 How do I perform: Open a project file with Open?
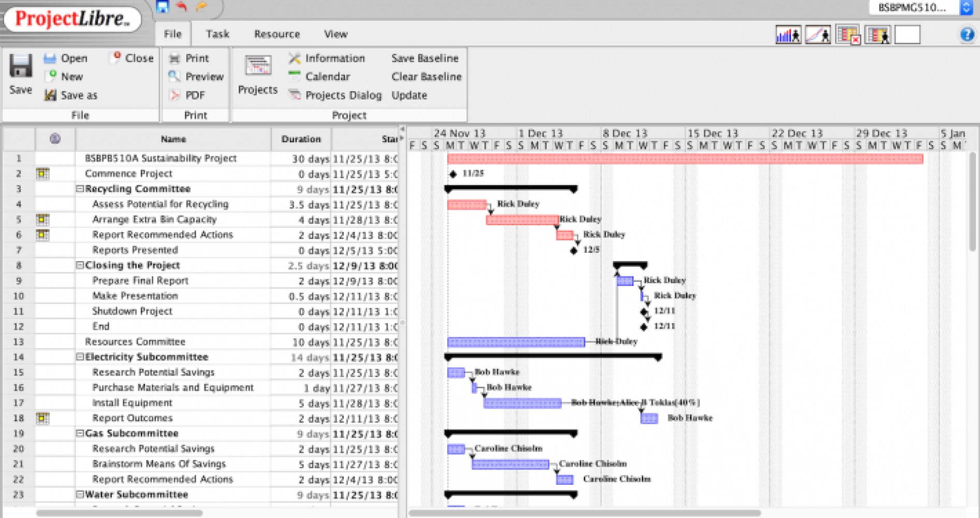click(66, 58)
